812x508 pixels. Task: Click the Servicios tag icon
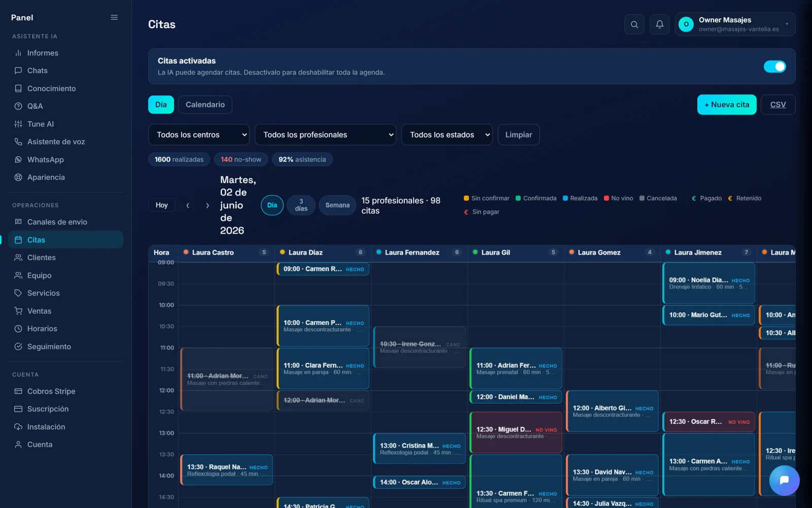tap(18, 293)
